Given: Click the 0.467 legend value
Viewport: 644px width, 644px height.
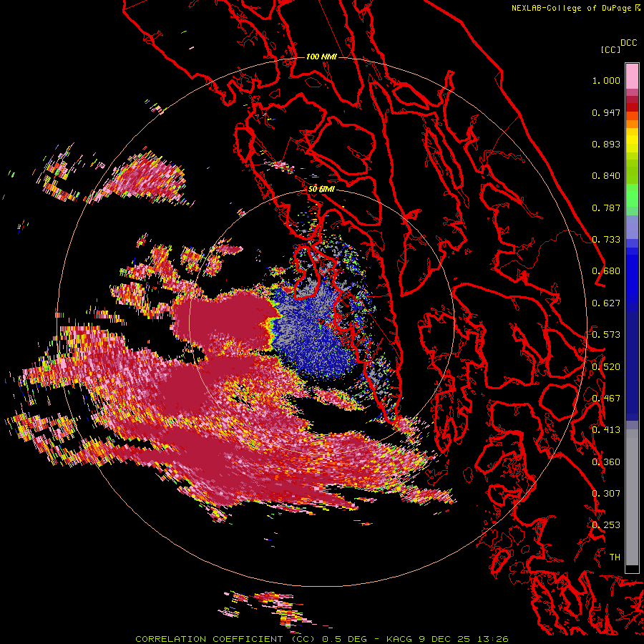Looking at the screenshot, I should [606, 399].
